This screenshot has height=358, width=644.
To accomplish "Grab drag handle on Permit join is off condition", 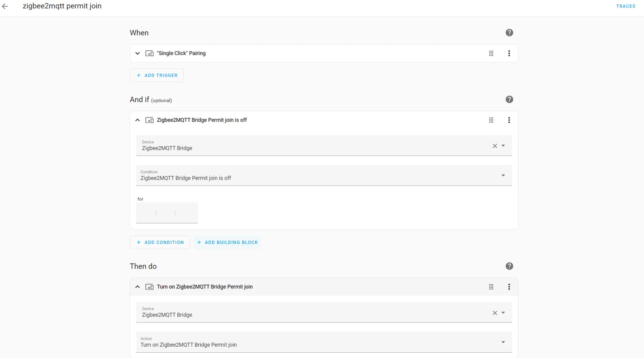I will [x=491, y=120].
